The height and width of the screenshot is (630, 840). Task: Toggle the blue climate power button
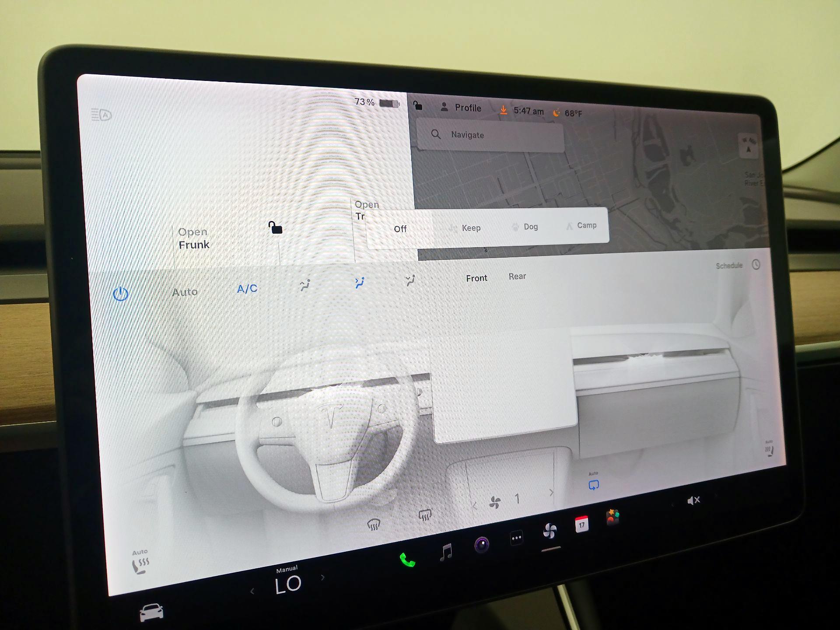click(x=120, y=294)
